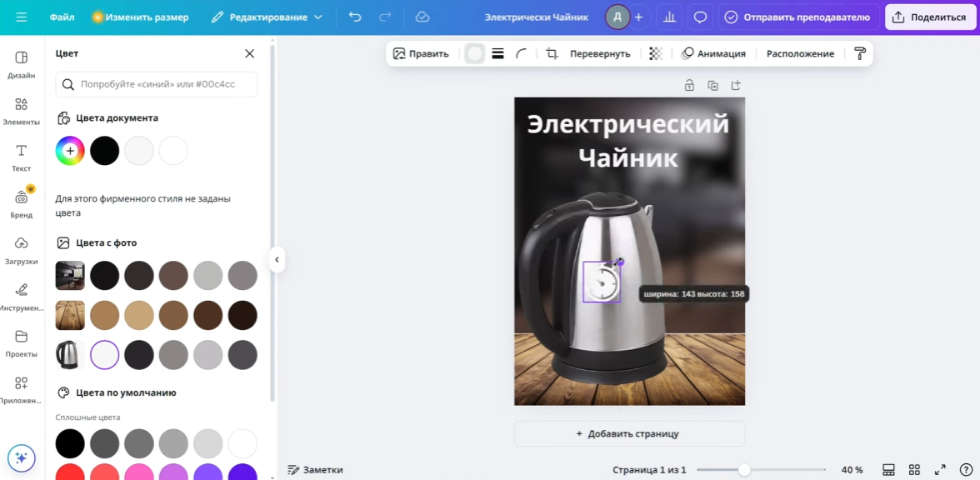Open the transparency checkerboard tool
This screenshot has height=480, width=980.
point(656,53)
